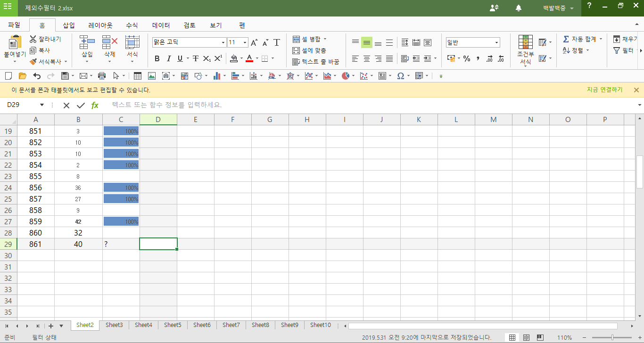Image resolution: width=644 pixels, height=343 pixels.
Task: Switch to Sheet5 tab
Action: 173,325
